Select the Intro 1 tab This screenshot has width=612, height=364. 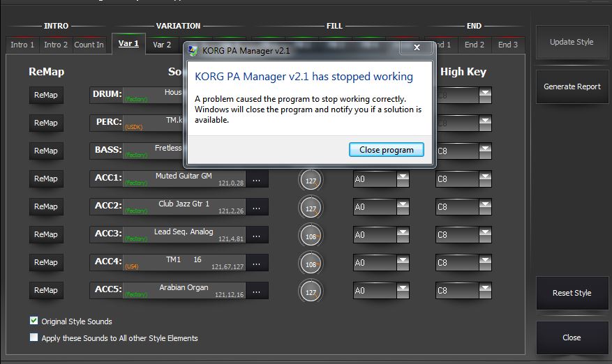tap(23, 45)
